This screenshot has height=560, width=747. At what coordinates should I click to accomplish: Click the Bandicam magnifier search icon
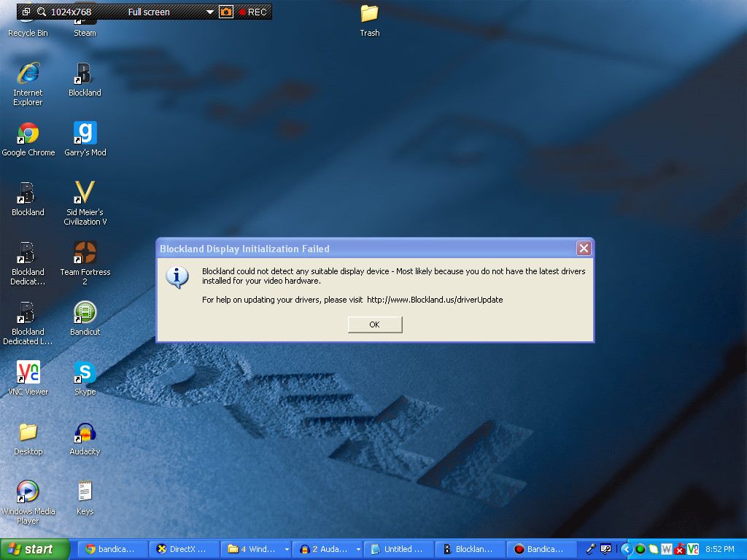tap(42, 12)
